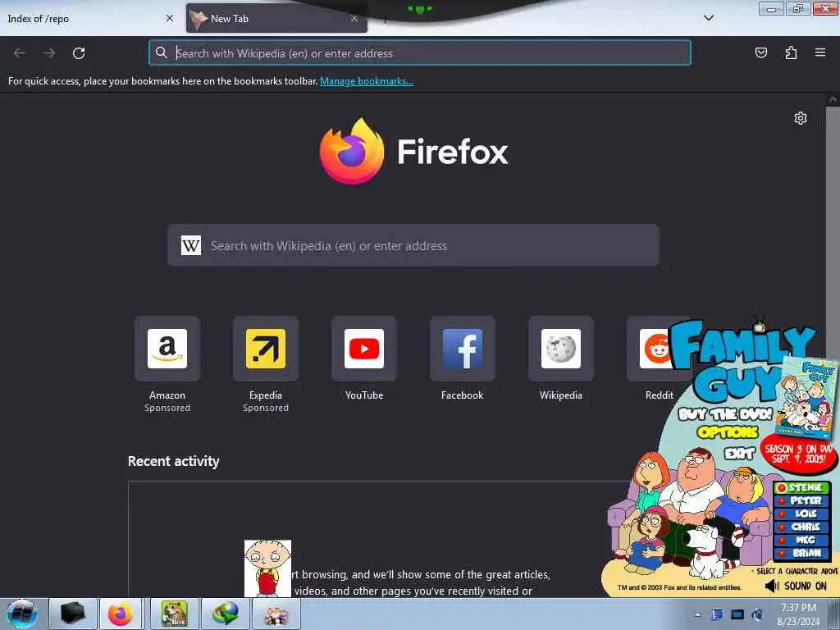Click the Season 3 DVD cover image
The width and height of the screenshot is (840, 630).
pyautogui.click(x=806, y=398)
